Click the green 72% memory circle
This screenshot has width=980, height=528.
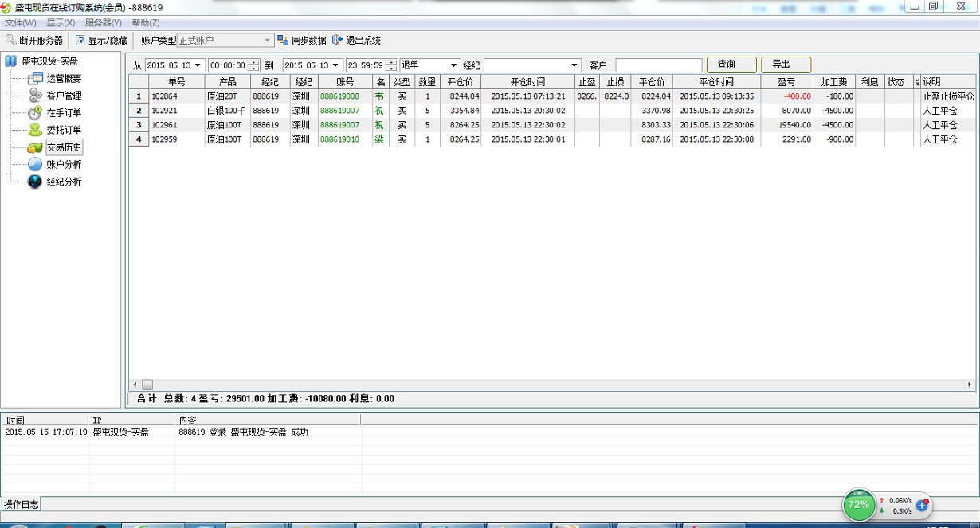[859, 504]
